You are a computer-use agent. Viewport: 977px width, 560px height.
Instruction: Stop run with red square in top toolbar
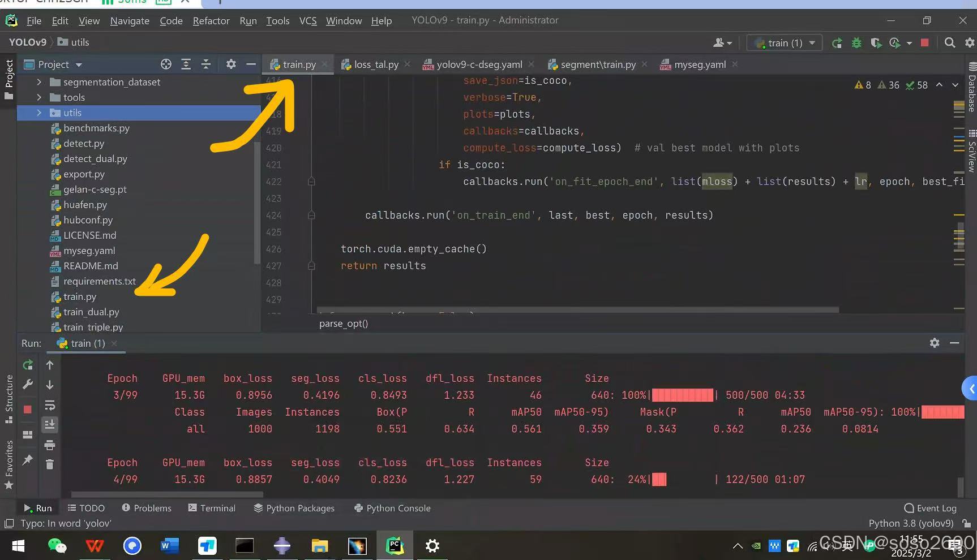pyautogui.click(x=925, y=43)
